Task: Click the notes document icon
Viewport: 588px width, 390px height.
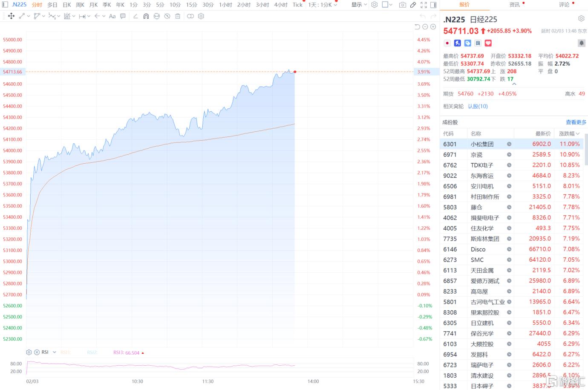Action: (478, 43)
